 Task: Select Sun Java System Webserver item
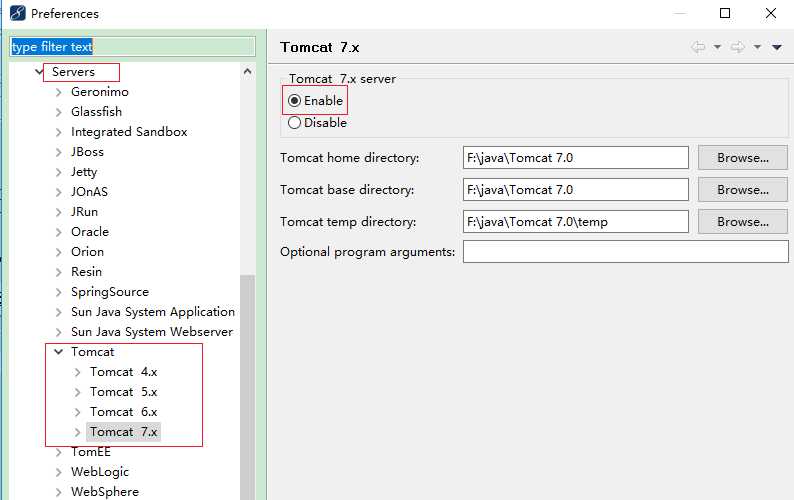pyautogui.click(x=152, y=332)
